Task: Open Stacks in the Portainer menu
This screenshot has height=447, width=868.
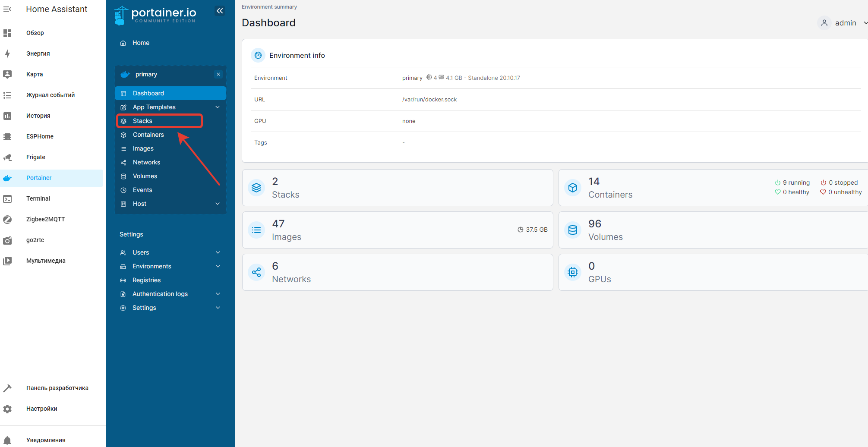Action: [142, 121]
